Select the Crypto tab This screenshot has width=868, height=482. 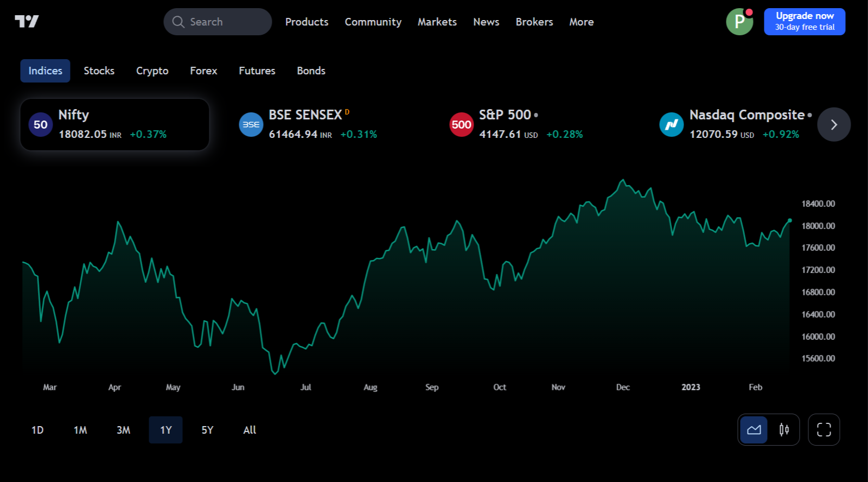[x=152, y=71]
